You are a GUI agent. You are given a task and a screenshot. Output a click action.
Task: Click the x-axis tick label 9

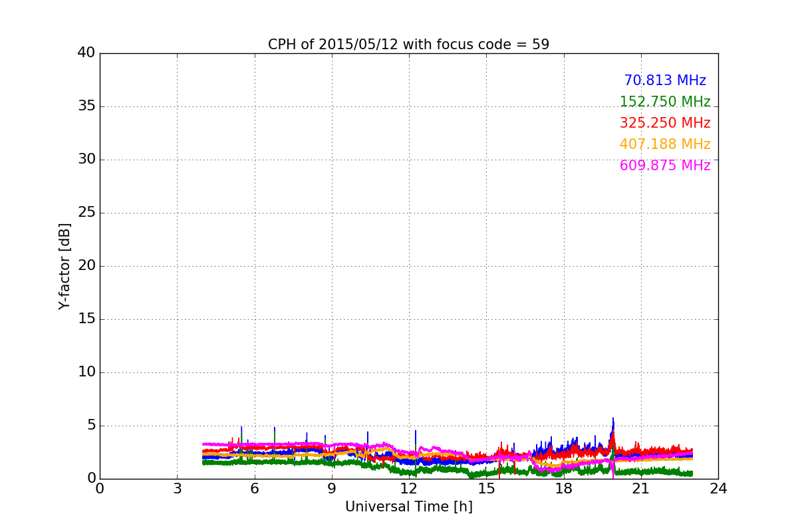[x=332, y=488]
